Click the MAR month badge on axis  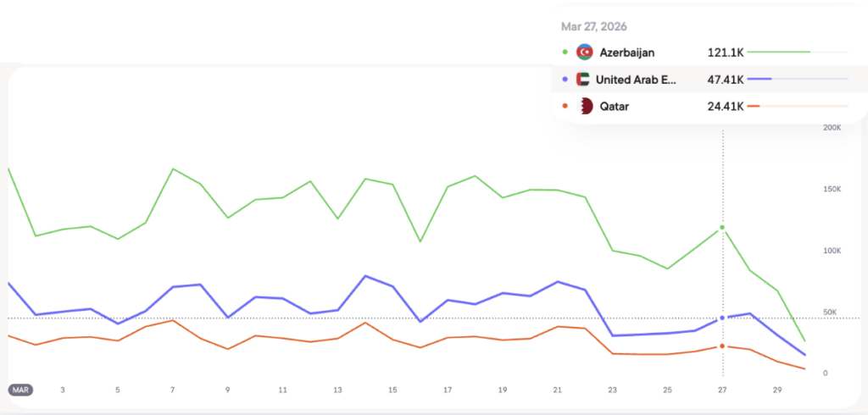click(x=21, y=390)
